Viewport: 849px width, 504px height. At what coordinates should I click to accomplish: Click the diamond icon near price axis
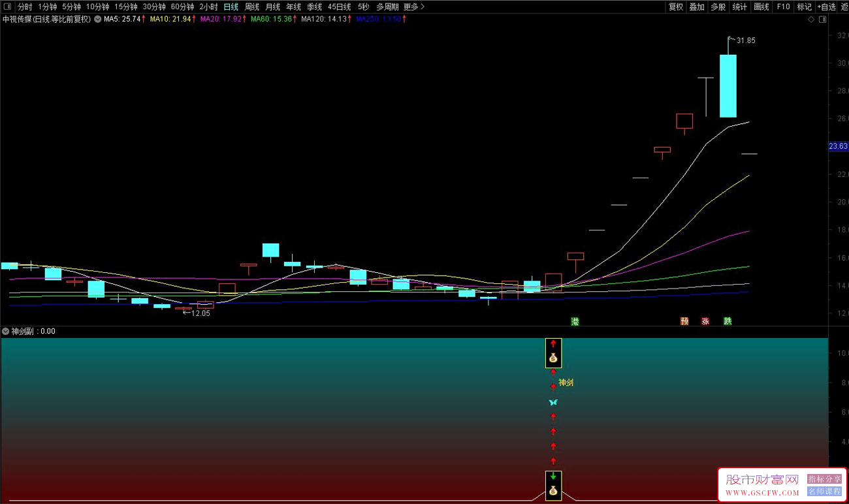pyautogui.click(x=811, y=20)
